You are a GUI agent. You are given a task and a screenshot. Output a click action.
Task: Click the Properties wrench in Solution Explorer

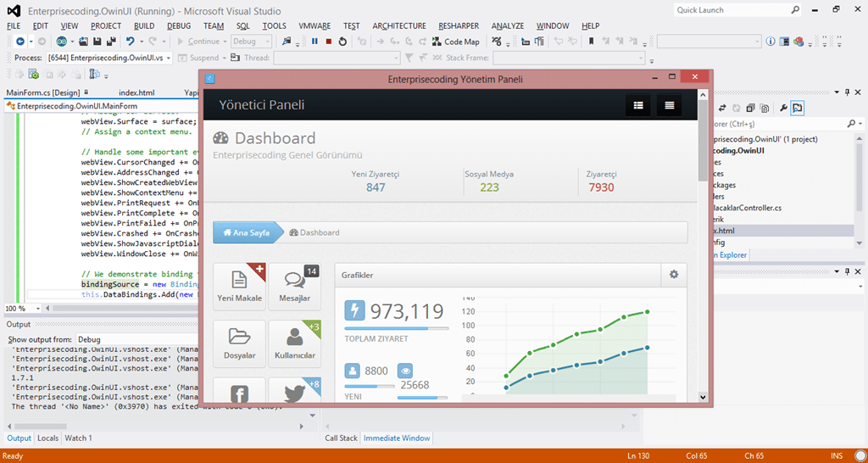783,108
